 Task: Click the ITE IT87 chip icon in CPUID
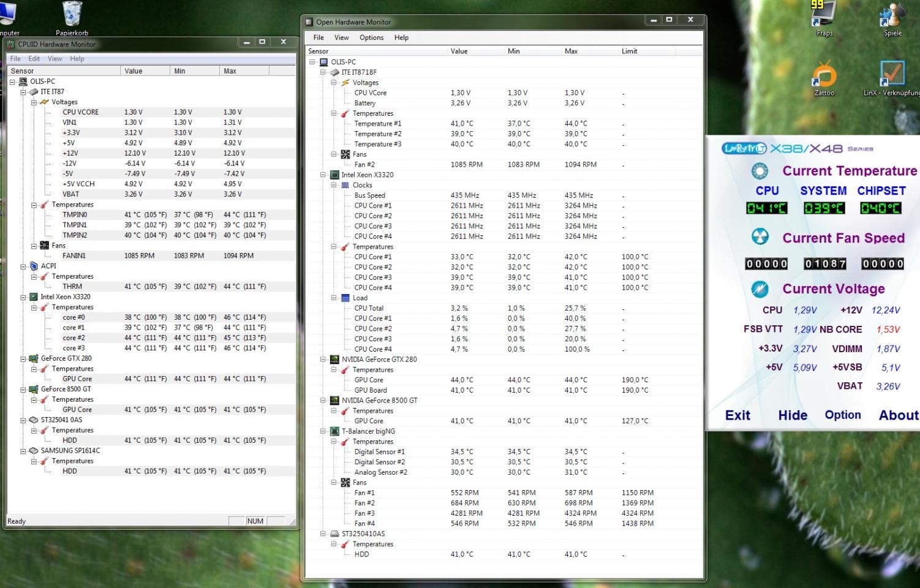tap(34, 92)
